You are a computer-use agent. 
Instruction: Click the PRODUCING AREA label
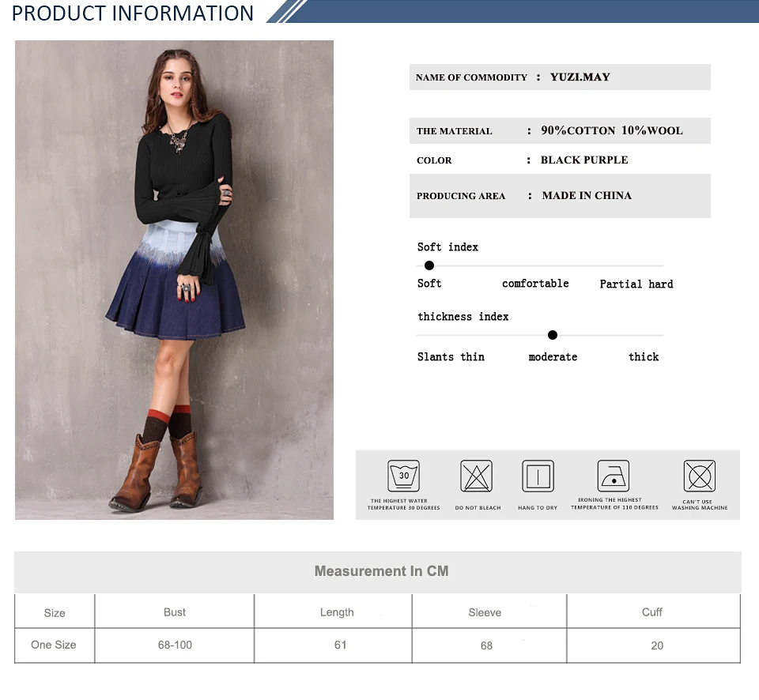click(x=461, y=196)
